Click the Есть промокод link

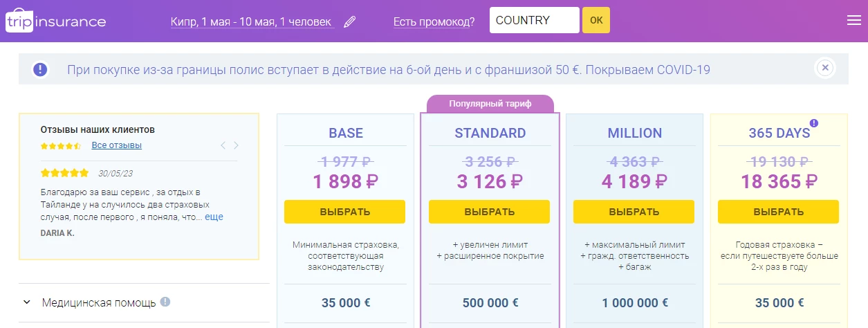434,21
